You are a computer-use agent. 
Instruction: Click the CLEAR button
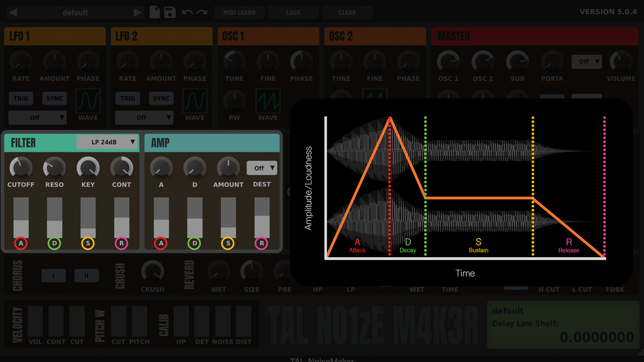click(x=347, y=12)
